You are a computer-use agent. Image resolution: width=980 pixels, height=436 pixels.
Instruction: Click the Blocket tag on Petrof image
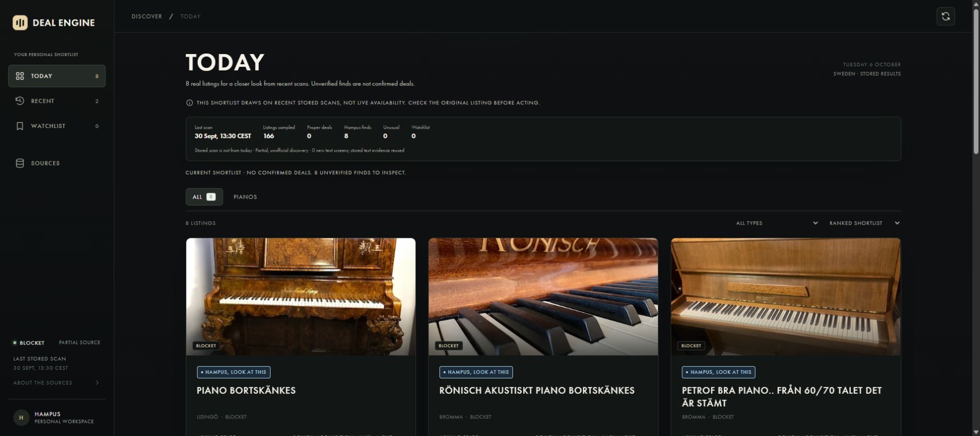tap(691, 346)
